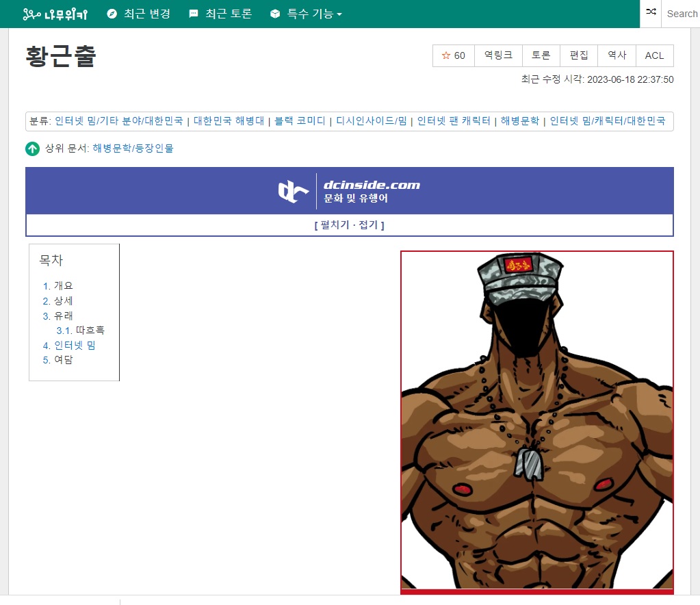Click the 황근출 article title

[x=61, y=57]
